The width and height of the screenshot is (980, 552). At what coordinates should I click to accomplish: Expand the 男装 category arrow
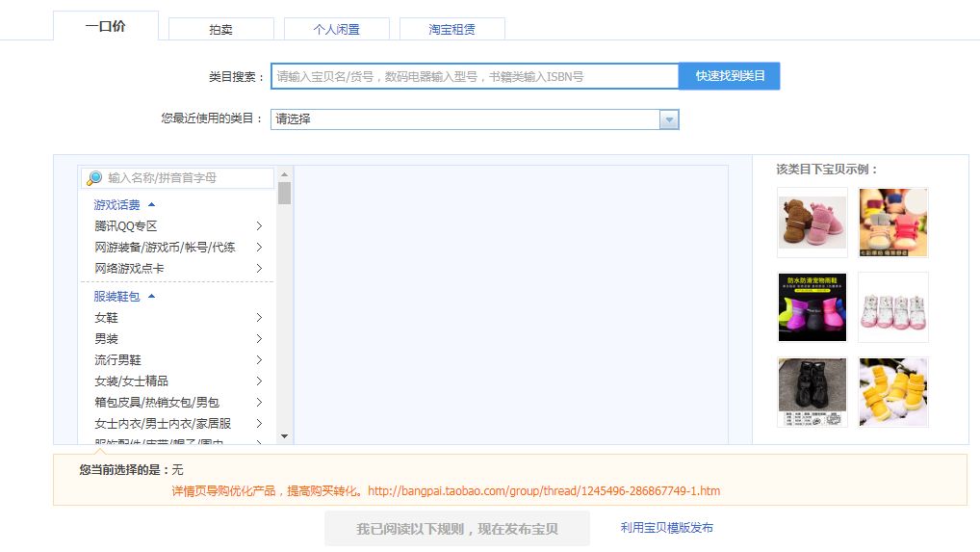(259, 339)
